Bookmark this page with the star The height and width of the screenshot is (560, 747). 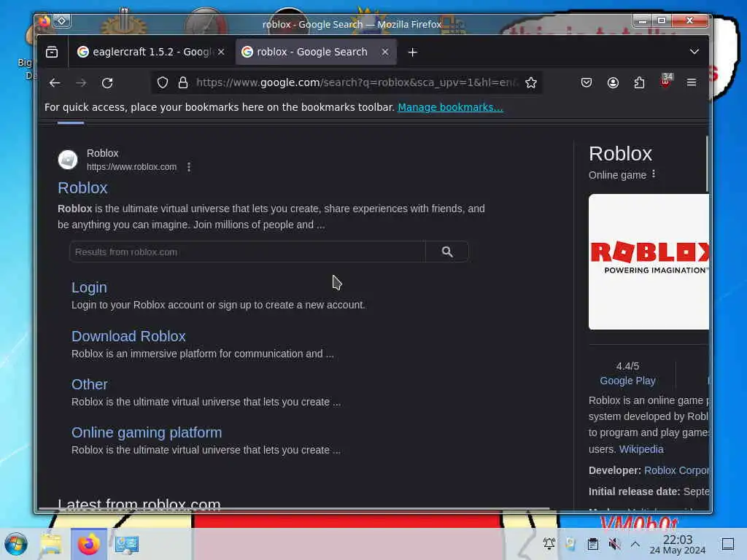[531, 83]
